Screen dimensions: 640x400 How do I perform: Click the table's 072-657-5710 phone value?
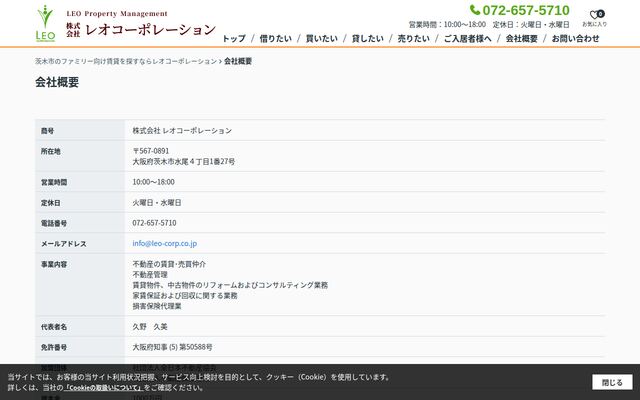(154, 223)
